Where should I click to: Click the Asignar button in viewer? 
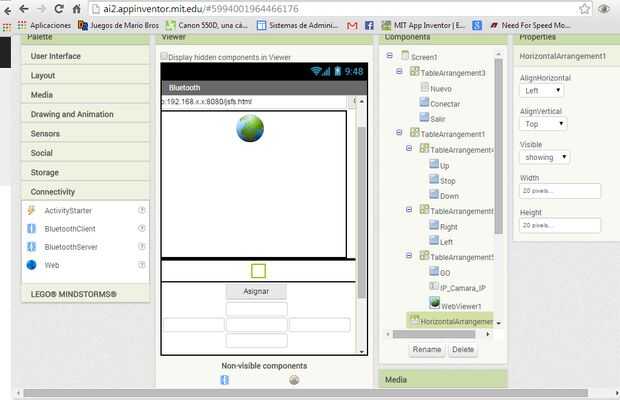(256, 291)
